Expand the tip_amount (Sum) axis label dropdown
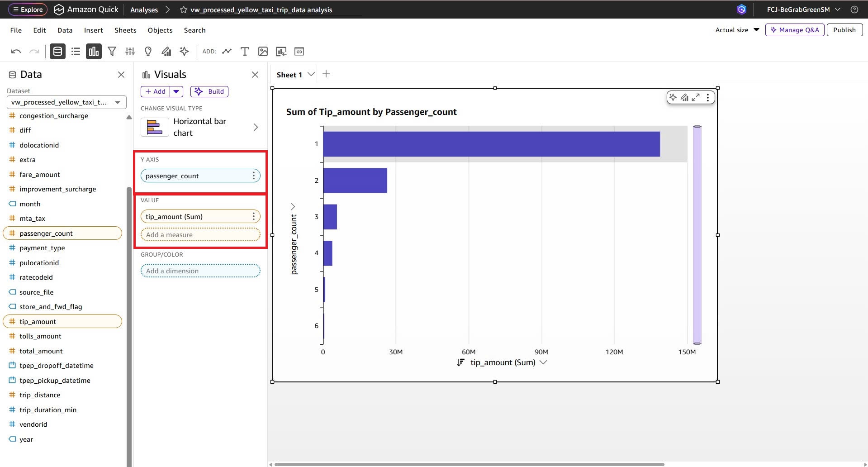 click(544, 362)
